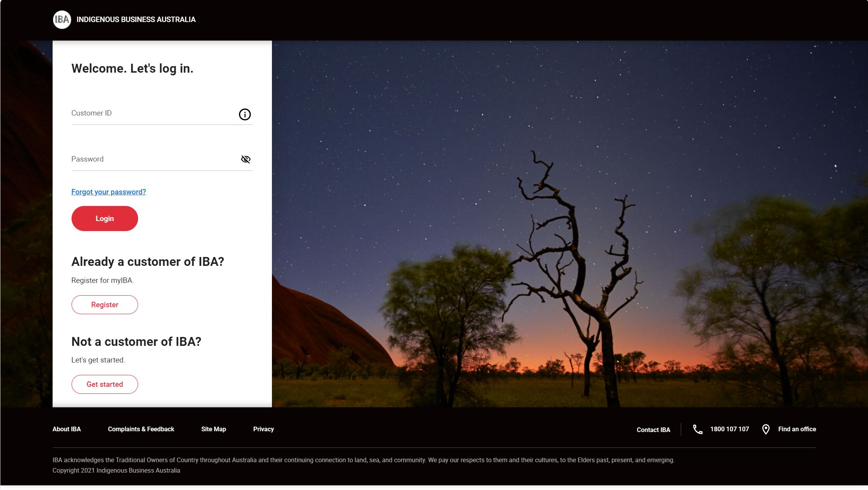Toggle password visibility eye icon

(x=246, y=159)
